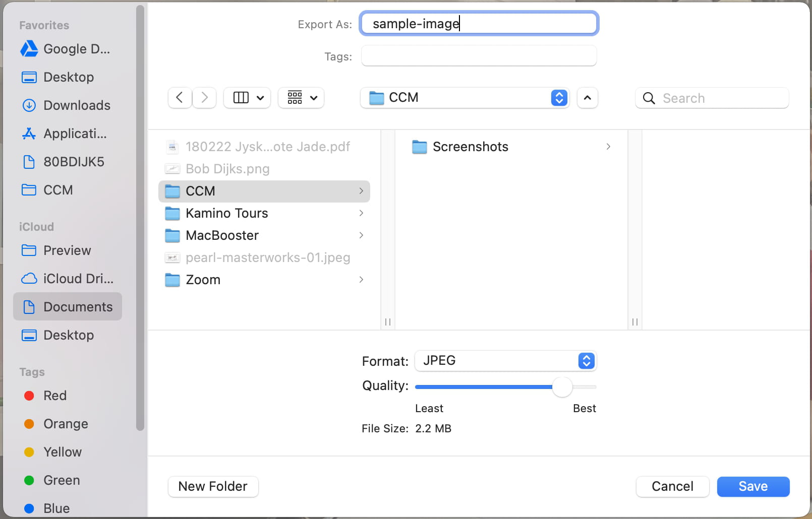
Task: Click the New Folder button
Action: pos(213,486)
